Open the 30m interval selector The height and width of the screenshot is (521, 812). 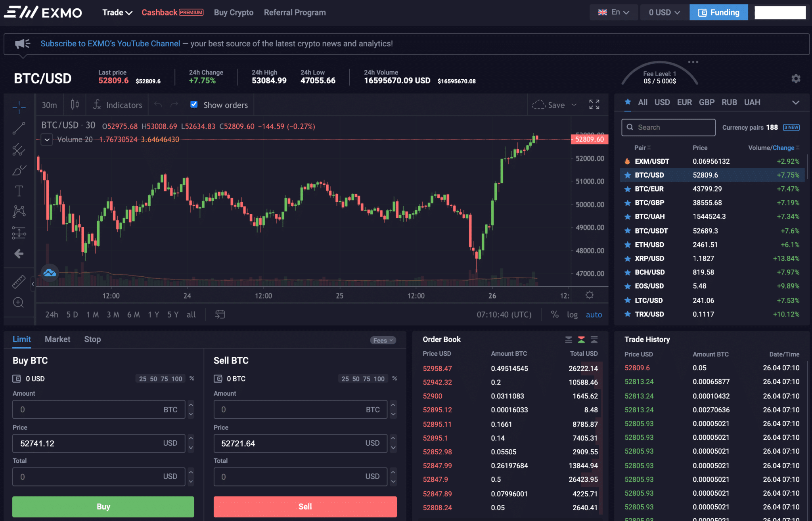click(x=50, y=105)
